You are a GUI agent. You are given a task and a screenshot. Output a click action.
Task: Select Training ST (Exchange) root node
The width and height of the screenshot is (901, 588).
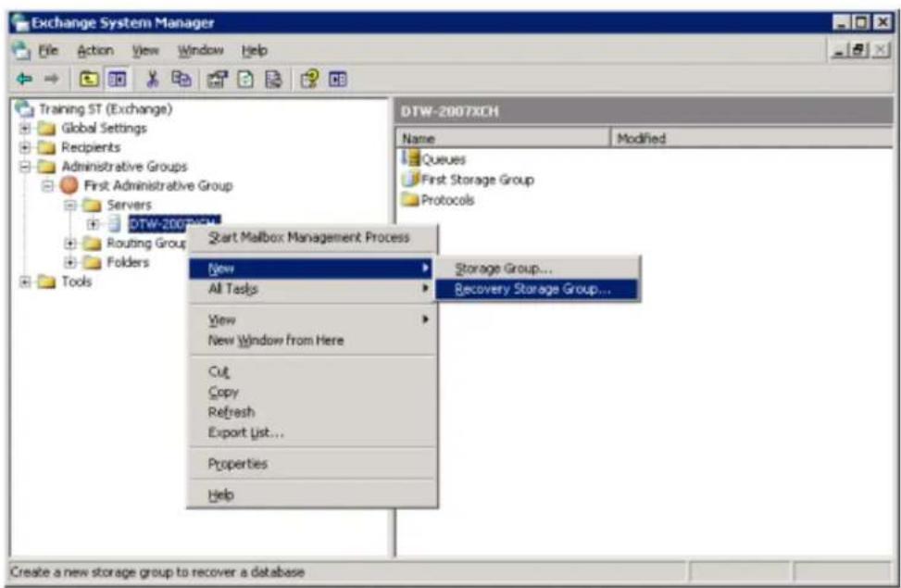(x=106, y=108)
